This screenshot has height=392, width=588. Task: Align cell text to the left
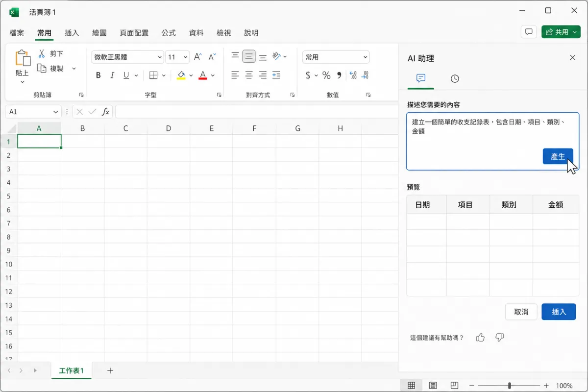coord(235,75)
